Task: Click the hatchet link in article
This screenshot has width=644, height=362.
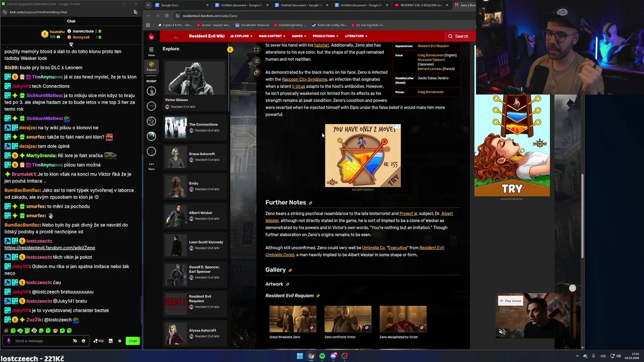Action: pos(321,45)
